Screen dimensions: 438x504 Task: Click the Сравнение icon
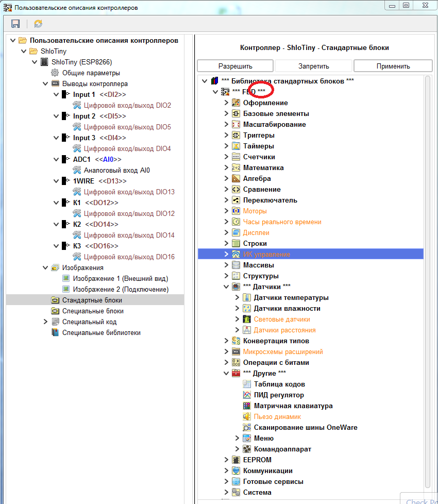tap(236, 189)
